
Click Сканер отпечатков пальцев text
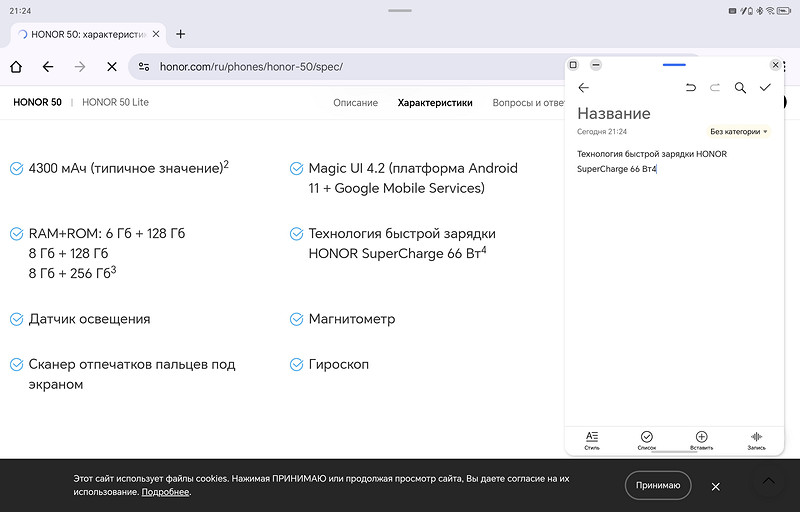coord(132,374)
